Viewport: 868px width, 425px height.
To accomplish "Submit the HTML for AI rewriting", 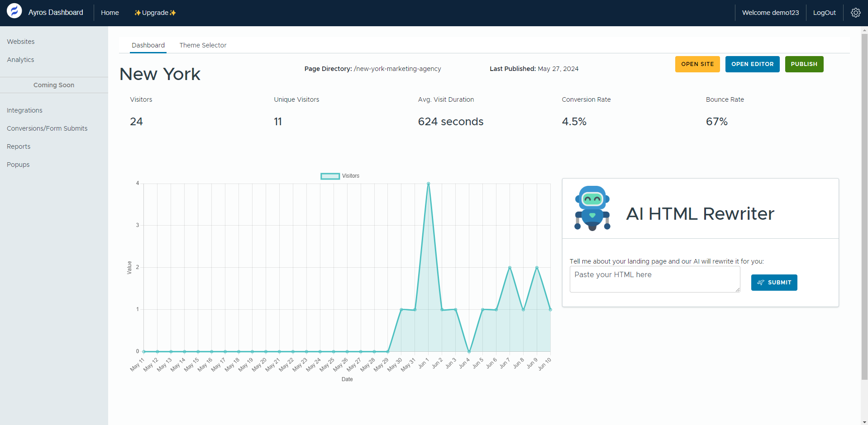I will 774,283.
